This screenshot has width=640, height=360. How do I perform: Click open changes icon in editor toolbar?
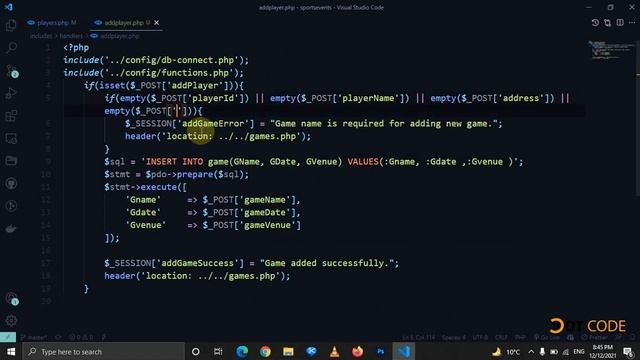[607, 23]
